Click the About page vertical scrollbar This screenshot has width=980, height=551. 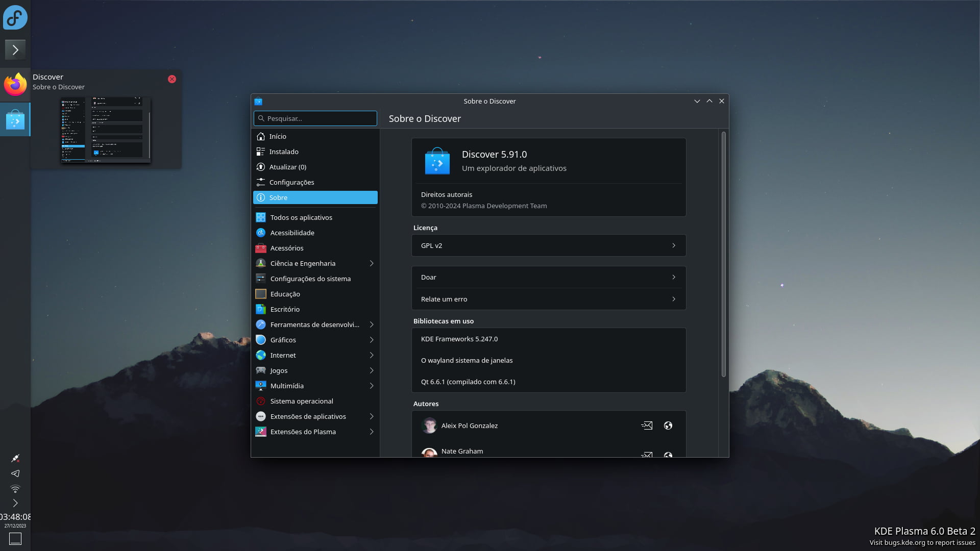pyautogui.click(x=723, y=255)
